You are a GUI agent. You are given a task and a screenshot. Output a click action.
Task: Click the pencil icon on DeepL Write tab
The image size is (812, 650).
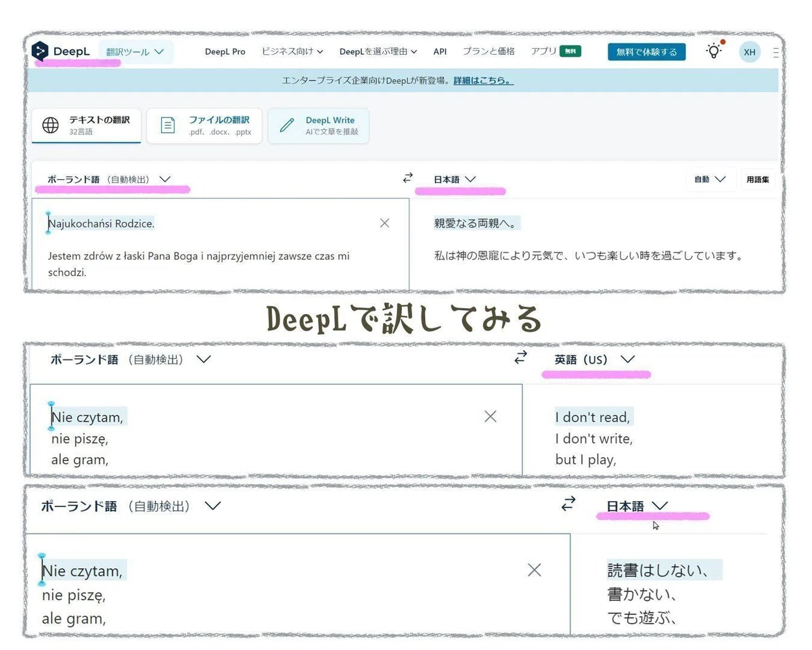(x=287, y=125)
